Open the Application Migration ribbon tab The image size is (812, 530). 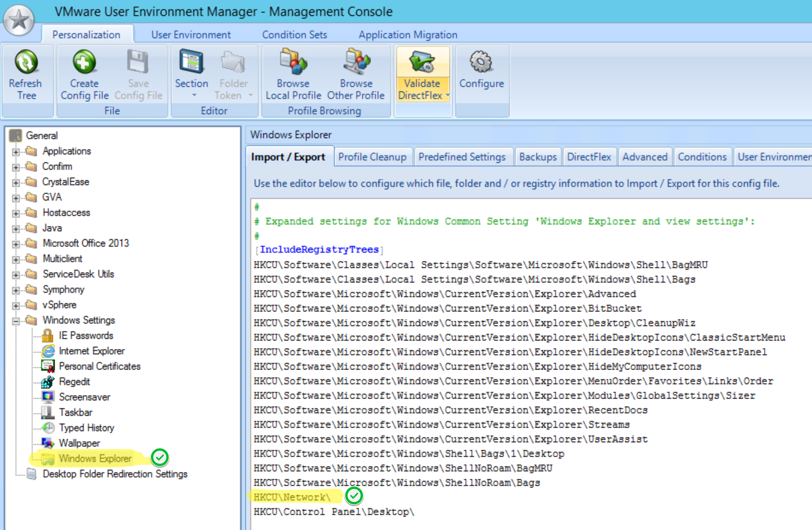(x=408, y=35)
